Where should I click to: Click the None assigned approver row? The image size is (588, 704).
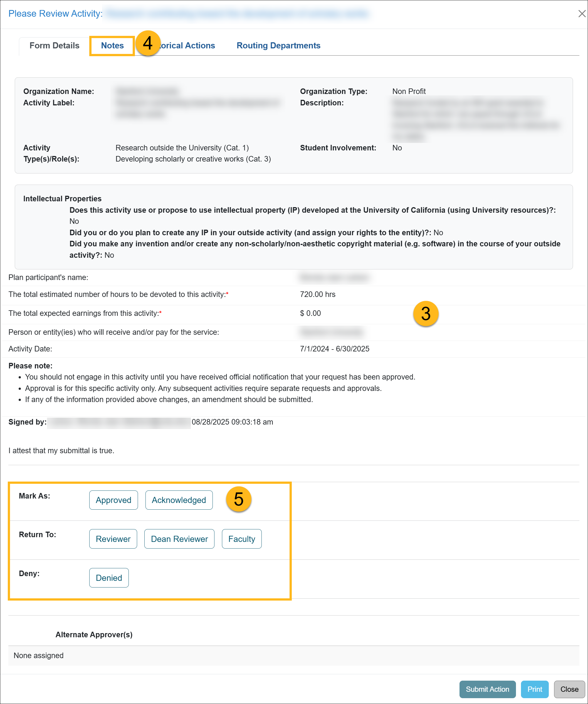tap(39, 655)
